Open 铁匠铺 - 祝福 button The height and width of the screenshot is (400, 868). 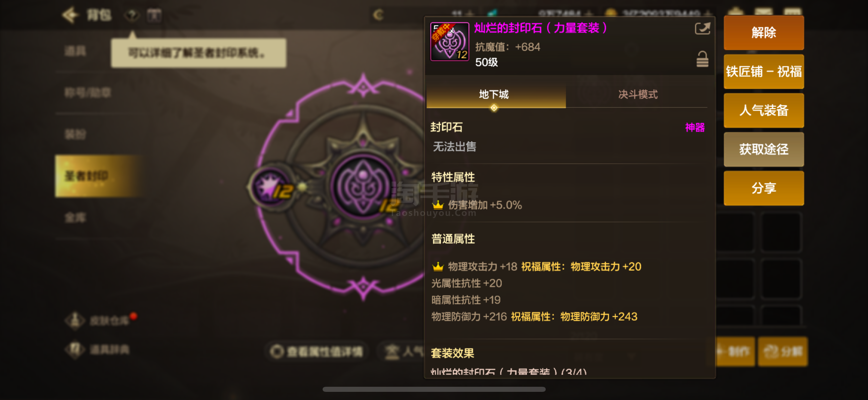click(x=763, y=72)
